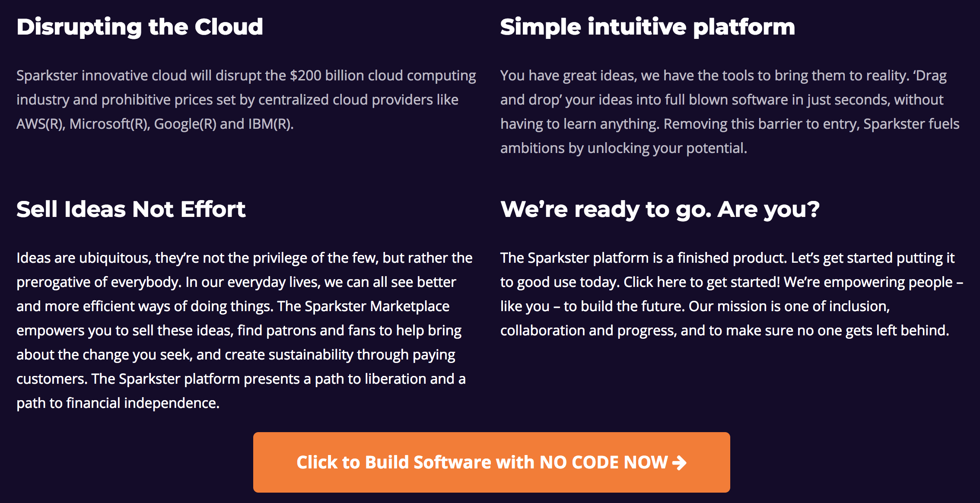Click the paragraph about Sparkster innovative cloud

pyautogui.click(x=246, y=100)
